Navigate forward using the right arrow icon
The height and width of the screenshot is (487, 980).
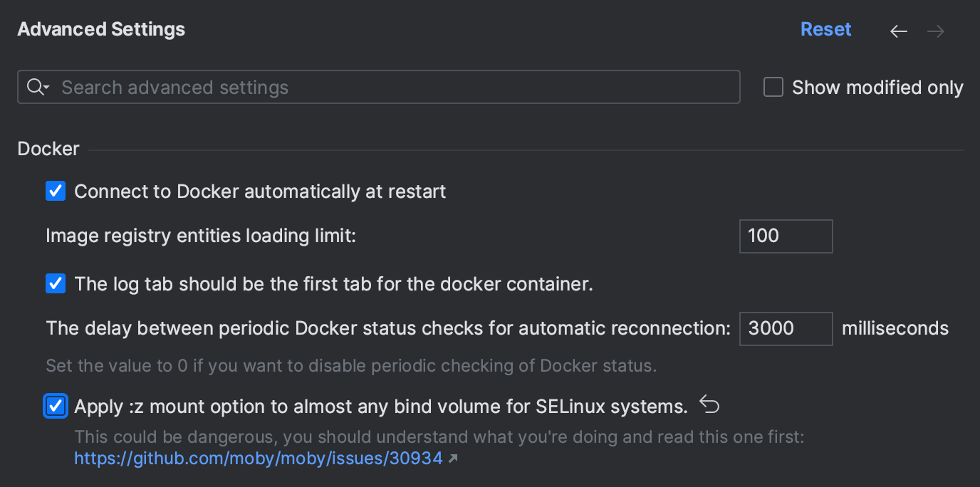pyautogui.click(x=935, y=31)
